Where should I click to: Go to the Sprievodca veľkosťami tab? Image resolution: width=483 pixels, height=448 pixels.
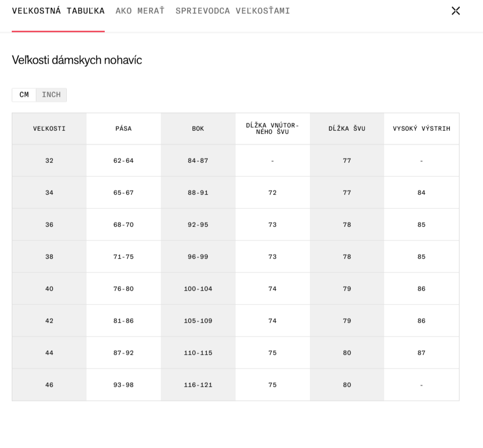click(x=232, y=11)
